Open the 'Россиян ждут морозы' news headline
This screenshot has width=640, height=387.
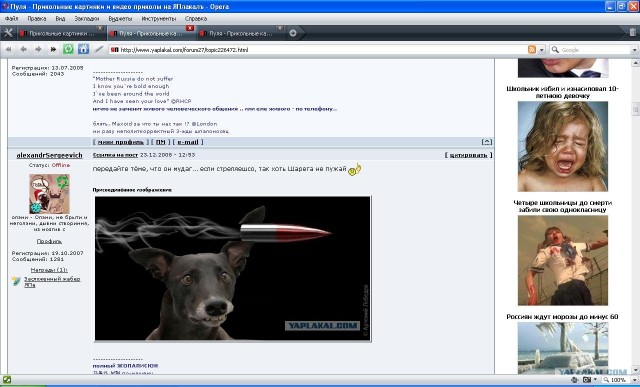[562, 317]
